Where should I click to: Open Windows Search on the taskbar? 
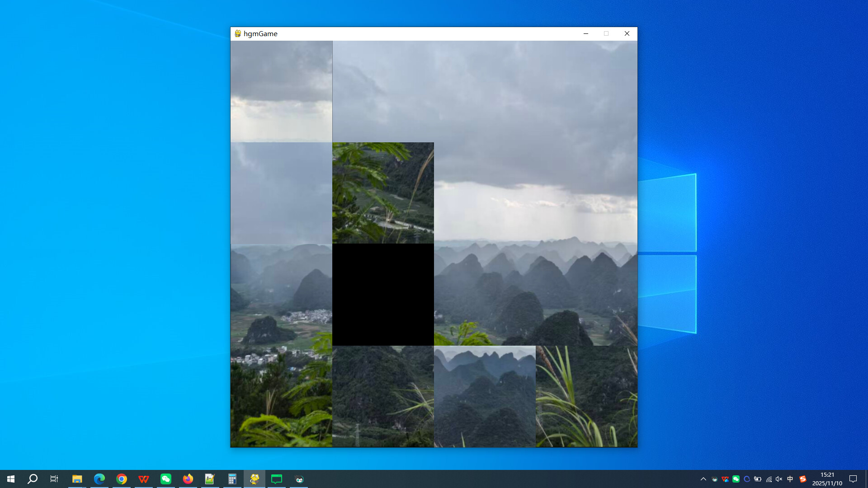[x=32, y=479]
